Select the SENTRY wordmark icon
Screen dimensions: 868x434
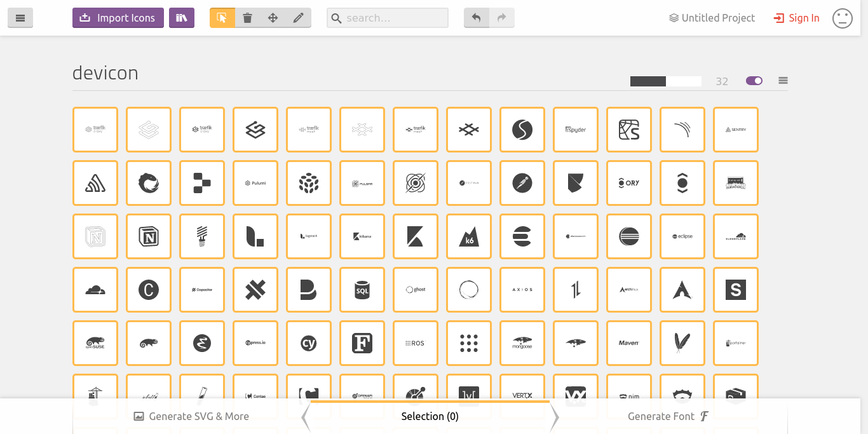point(736,130)
